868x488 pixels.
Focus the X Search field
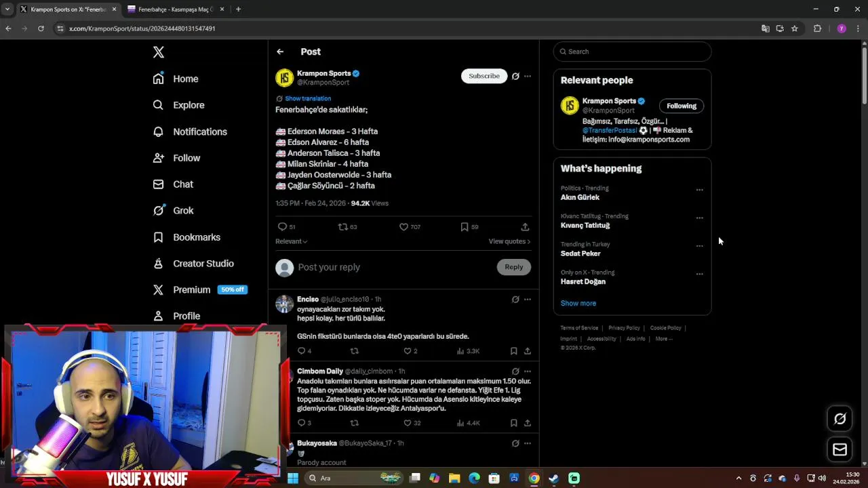632,52
